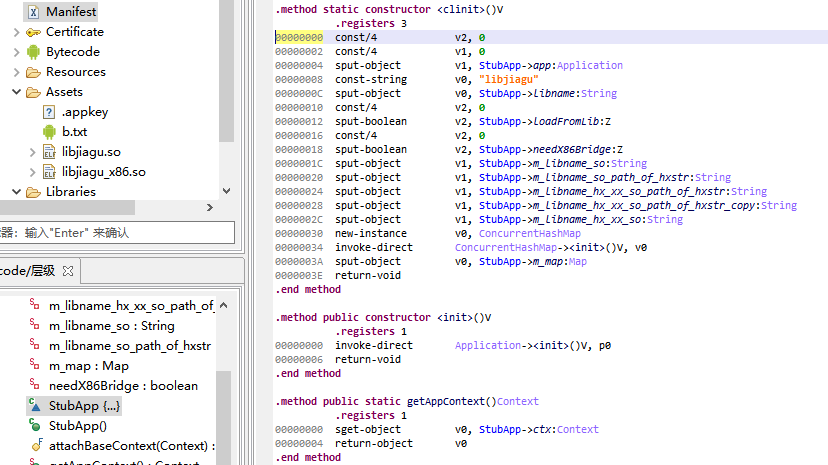Viewport: 828px width, 465px height.
Task: Select 'm_map : Map' in hierarchy
Action: point(89,366)
